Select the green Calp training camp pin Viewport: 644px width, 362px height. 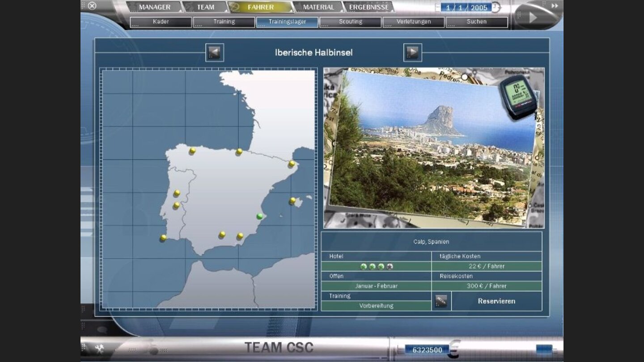click(260, 216)
